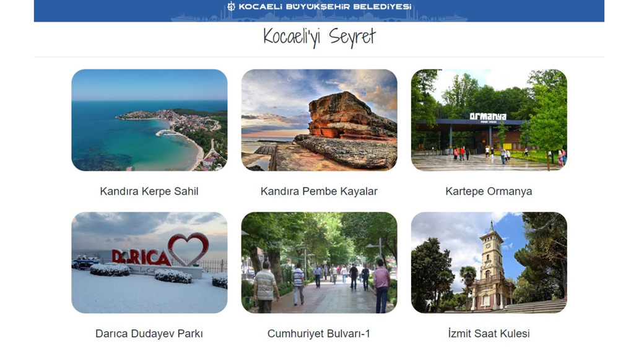The image size is (644, 348).
Task: Click the white ORMANYA sign lettering
Action: click(488, 116)
